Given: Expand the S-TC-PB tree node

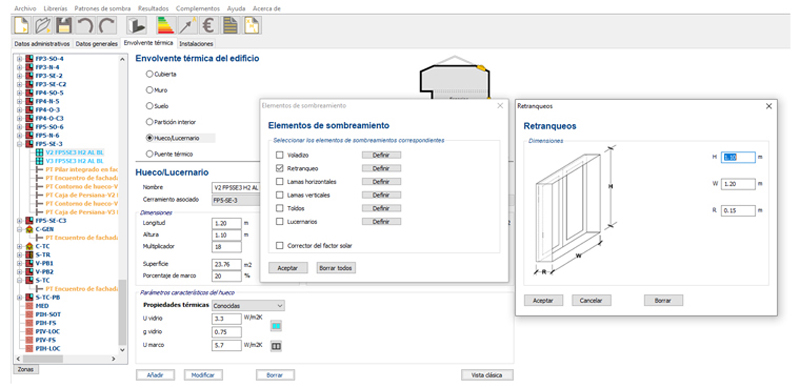Looking at the screenshot, I should tap(20, 297).
